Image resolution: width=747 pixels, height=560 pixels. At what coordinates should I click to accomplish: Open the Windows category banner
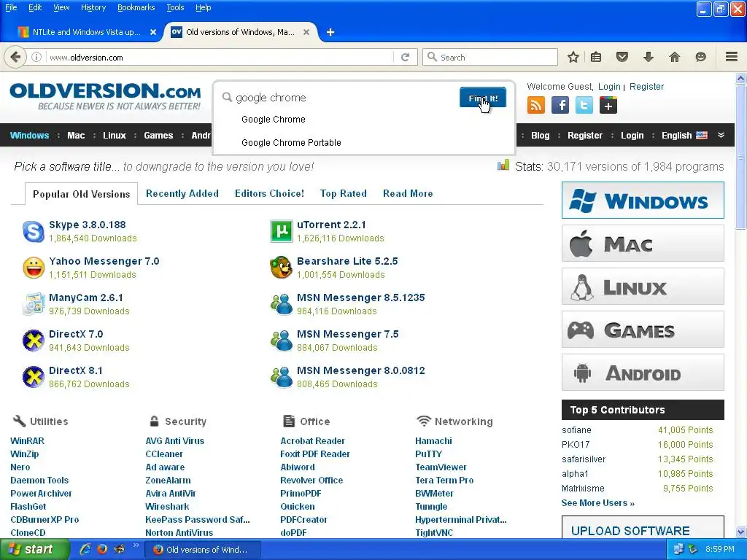tap(643, 200)
